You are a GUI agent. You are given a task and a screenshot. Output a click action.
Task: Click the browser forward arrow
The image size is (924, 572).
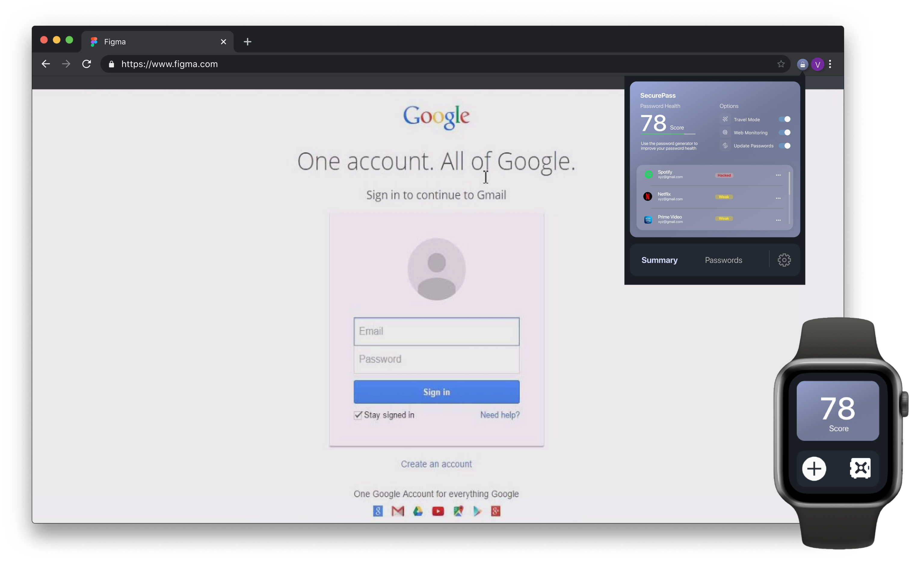(66, 64)
